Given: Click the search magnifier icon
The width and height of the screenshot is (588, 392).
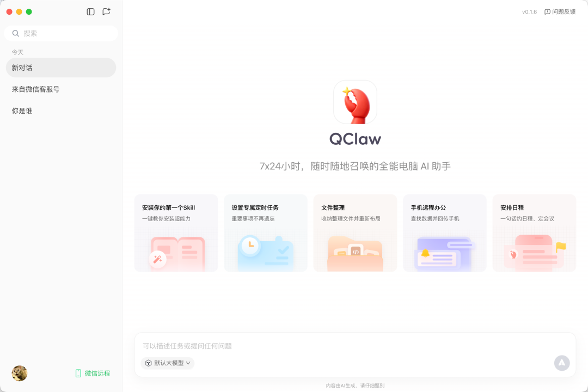Looking at the screenshot, I should click(16, 33).
